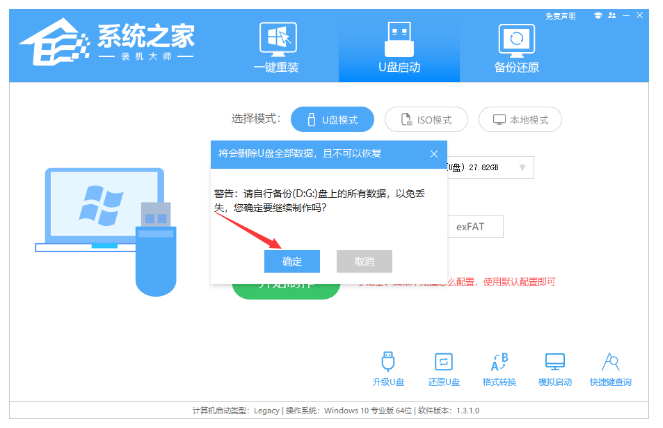Close the data deletion warning dialog
This screenshot has height=428, width=663.
click(x=434, y=153)
